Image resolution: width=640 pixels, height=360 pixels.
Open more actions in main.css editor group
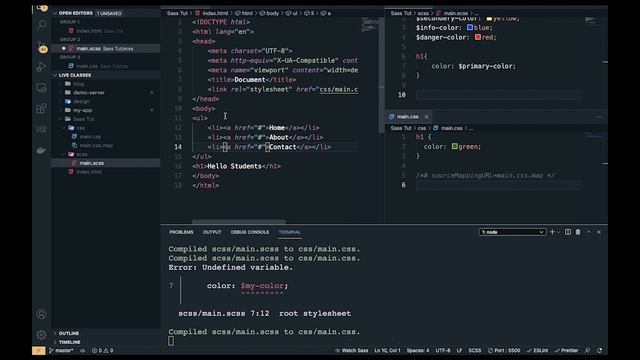pos(599,117)
